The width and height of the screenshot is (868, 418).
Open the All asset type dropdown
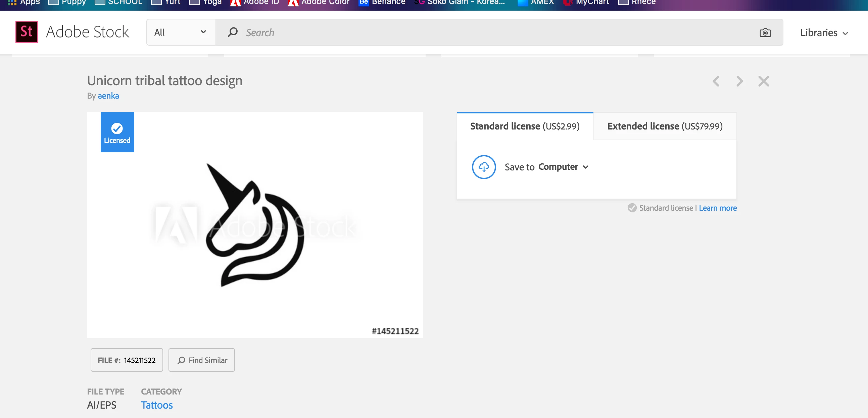click(x=181, y=32)
